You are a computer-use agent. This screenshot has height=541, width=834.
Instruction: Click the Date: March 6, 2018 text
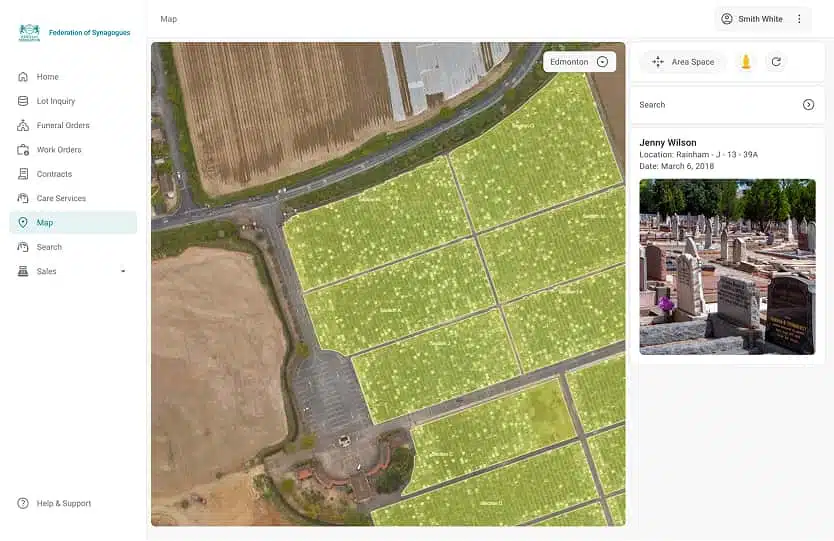(x=677, y=167)
